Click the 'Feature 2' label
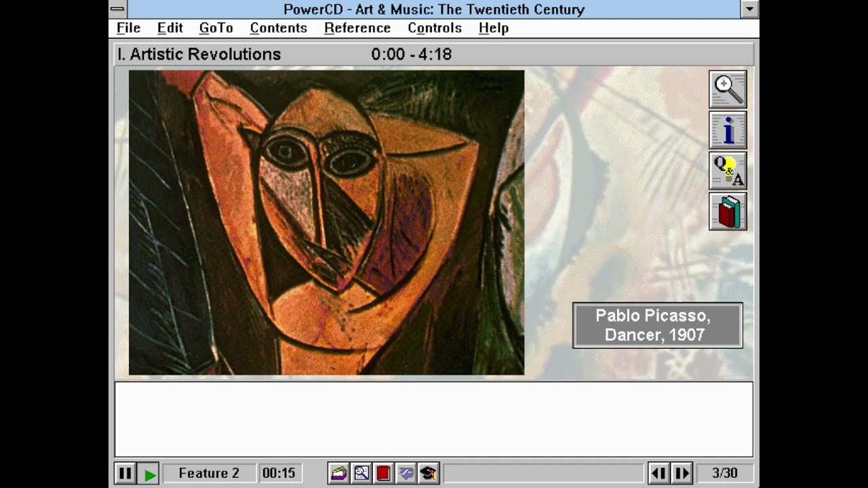 click(x=209, y=473)
